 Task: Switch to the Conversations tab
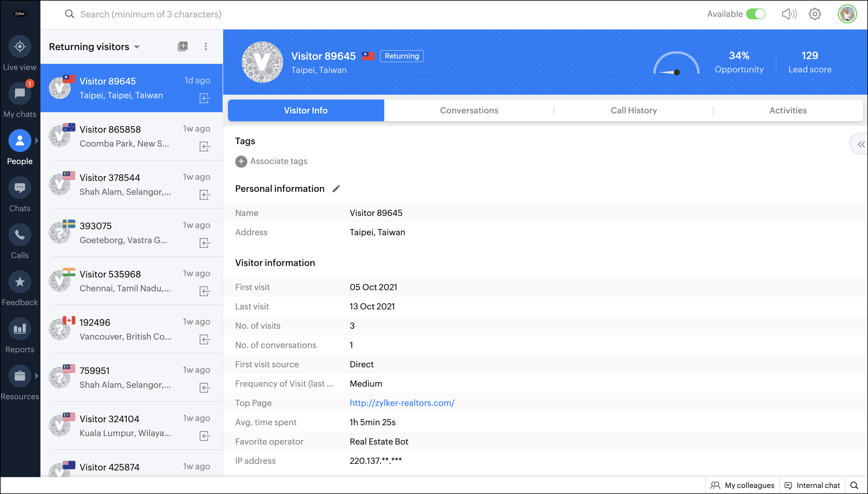point(469,110)
